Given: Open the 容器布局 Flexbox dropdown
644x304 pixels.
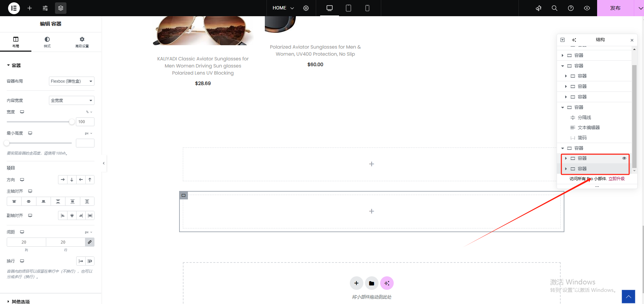Looking at the screenshot, I should 72,81.
